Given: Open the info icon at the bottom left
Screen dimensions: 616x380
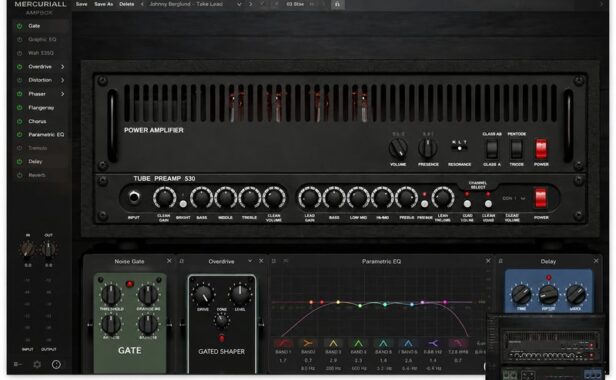Looking at the screenshot, I should click(56, 365).
